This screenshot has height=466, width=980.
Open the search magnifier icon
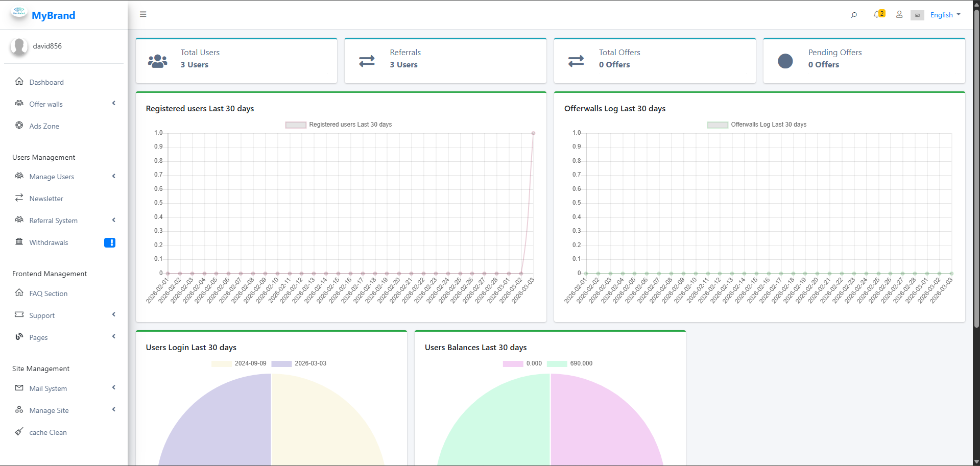tap(854, 15)
